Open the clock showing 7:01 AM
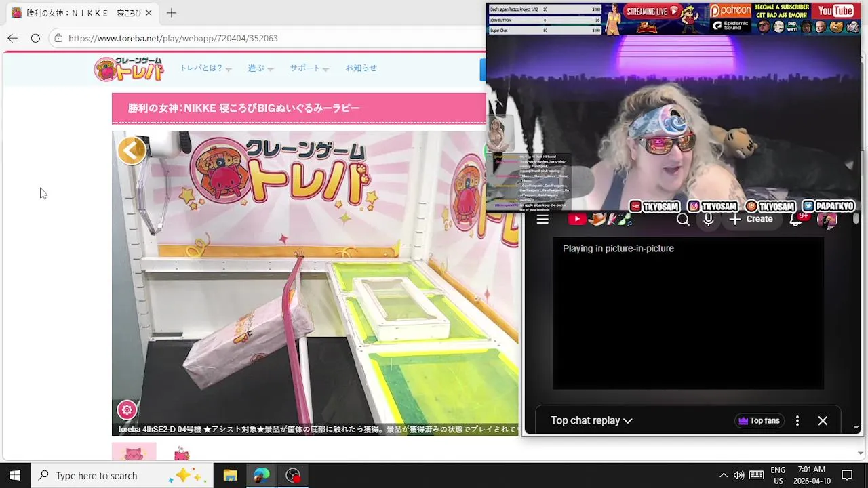This screenshot has height=488, width=868. 812,476
